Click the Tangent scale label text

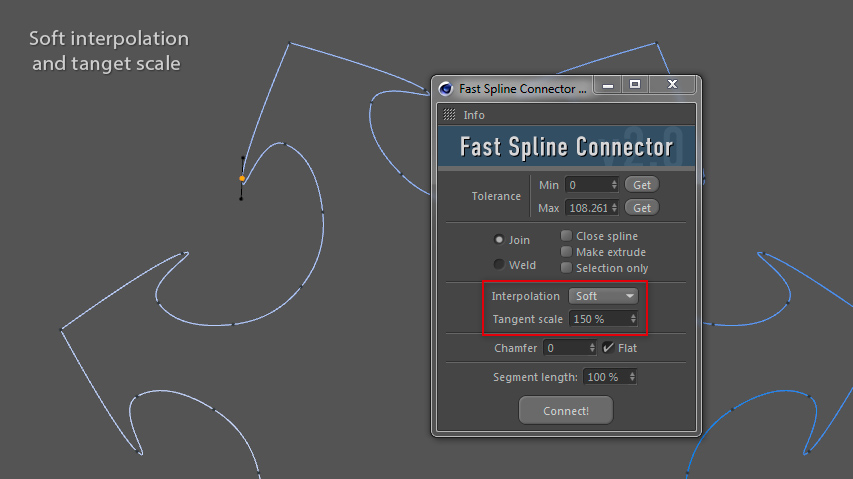[x=528, y=319]
